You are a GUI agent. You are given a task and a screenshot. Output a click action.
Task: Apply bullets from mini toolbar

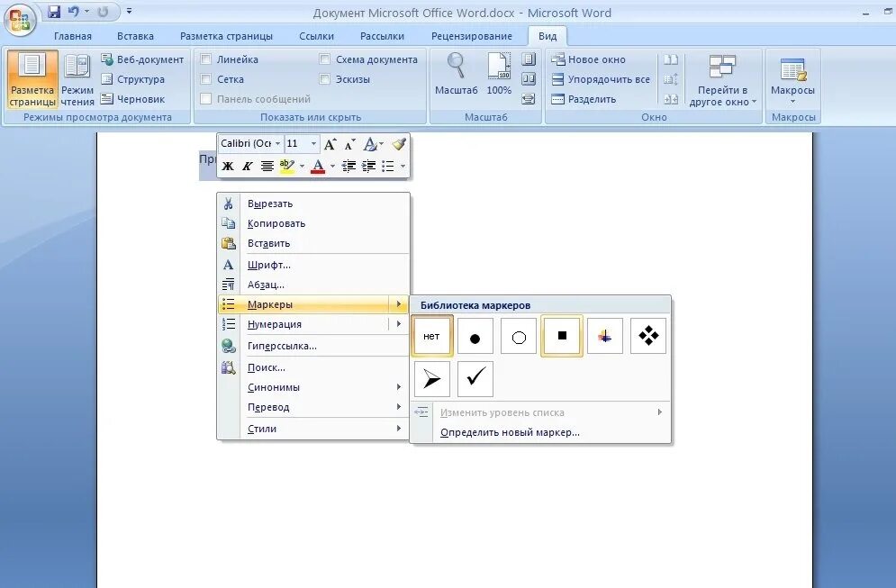(x=388, y=167)
